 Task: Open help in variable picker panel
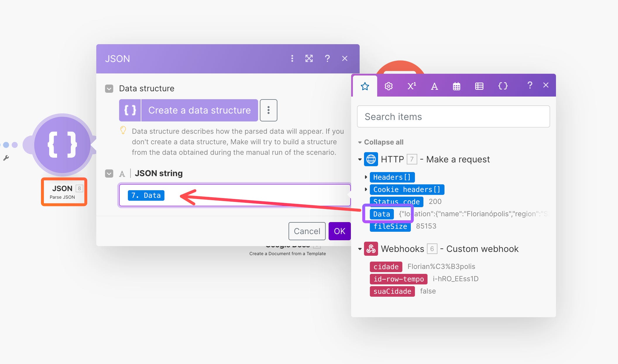[x=530, y=85]
